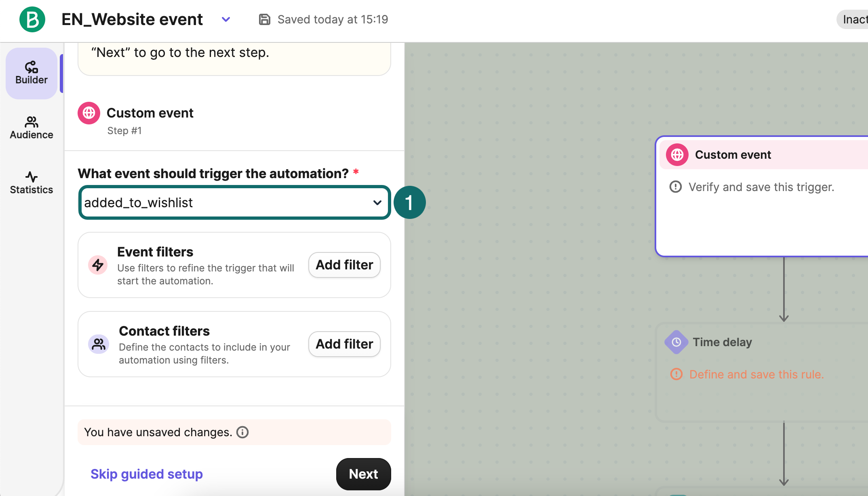The width and height of the screenshot is (868, 496).
Task: Click the Define and save this rule text
Action: [756, 374]
